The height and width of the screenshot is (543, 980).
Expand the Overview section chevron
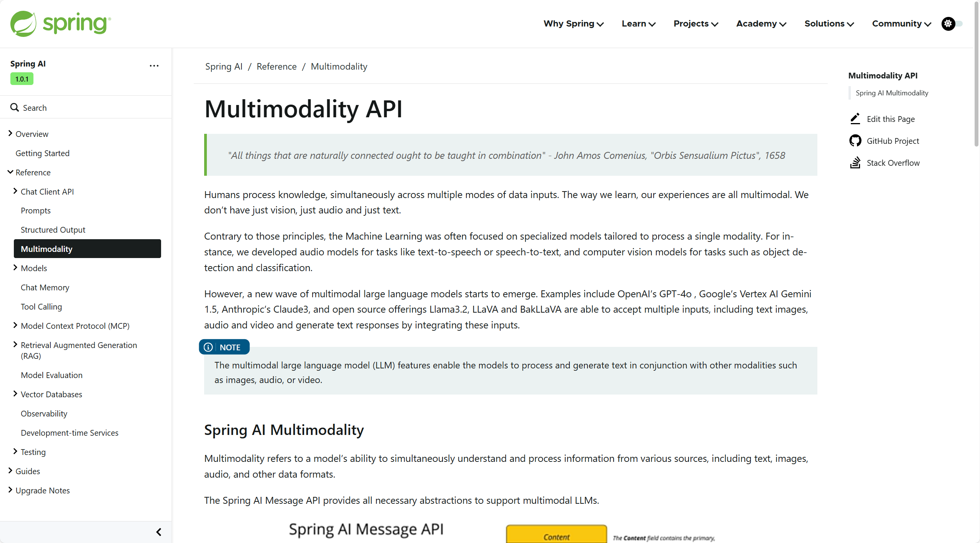tap(10, 133)
